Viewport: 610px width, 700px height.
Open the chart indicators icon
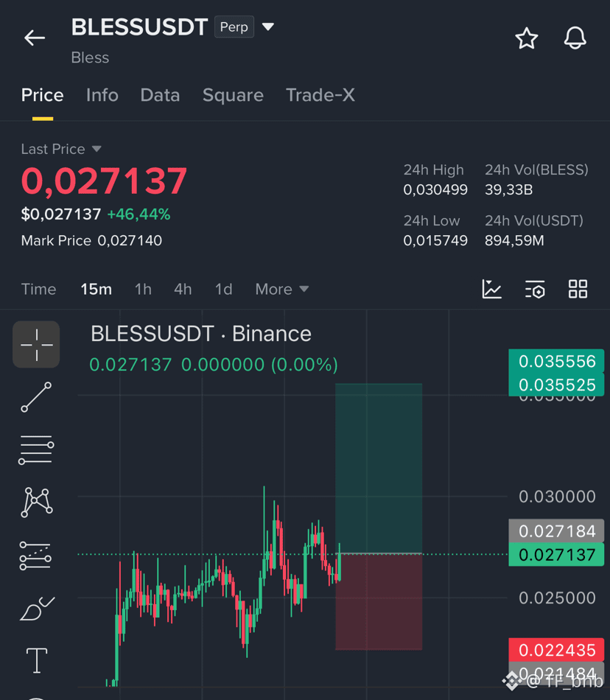click(491, 289)
